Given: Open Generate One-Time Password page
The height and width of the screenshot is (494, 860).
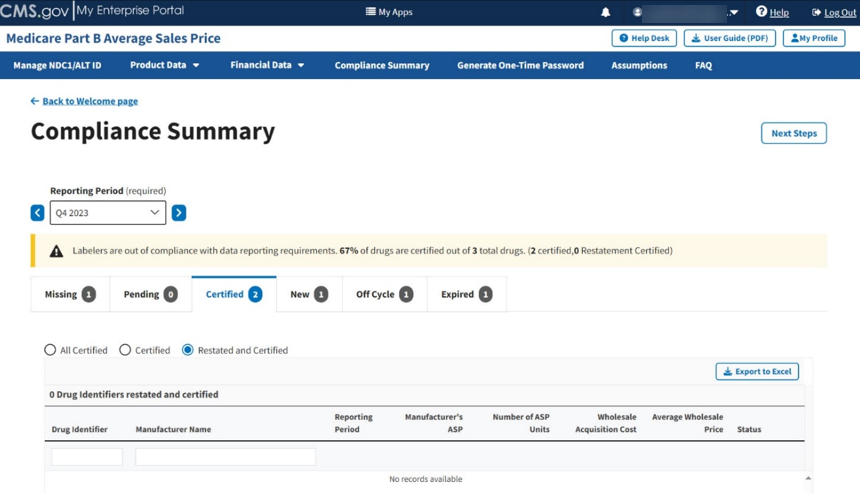Looking at the screenshot, I should pyautogui.click(x=520, y=65).
